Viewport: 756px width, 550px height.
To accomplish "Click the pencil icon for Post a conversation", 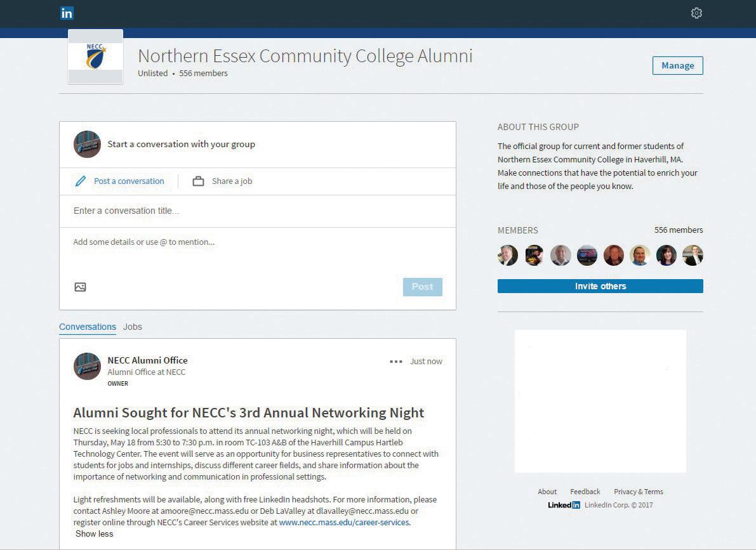I will [81, 181].
